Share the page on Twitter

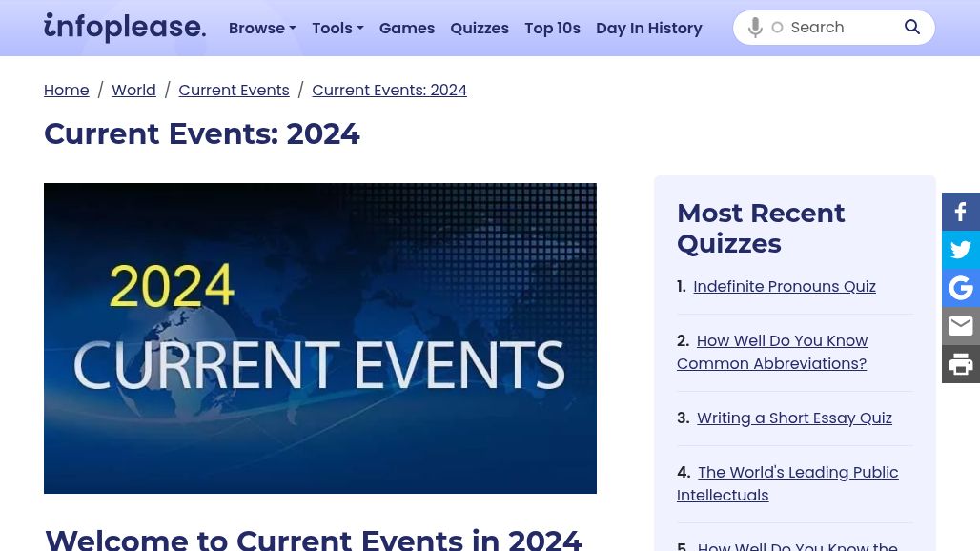(x=960, y=250)
